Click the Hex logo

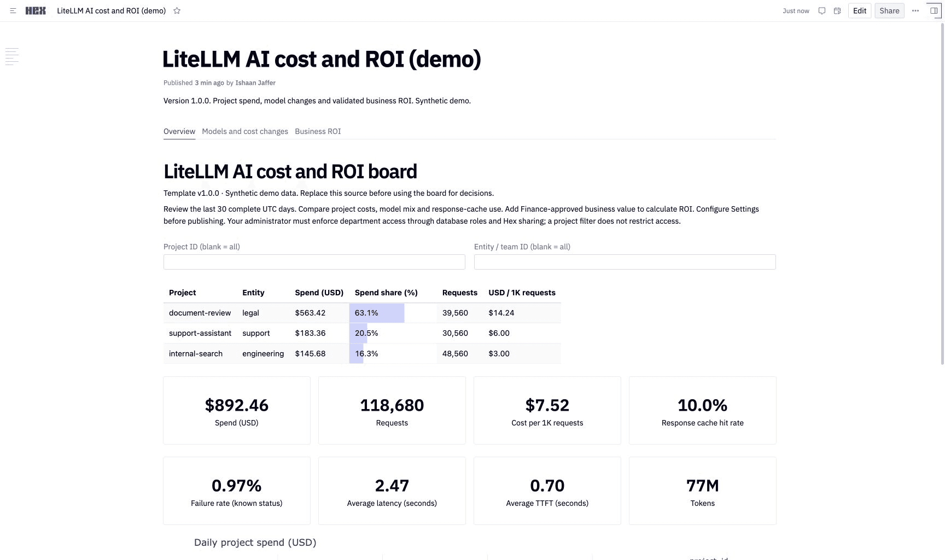pyautogui.click(x=36, y=11)
